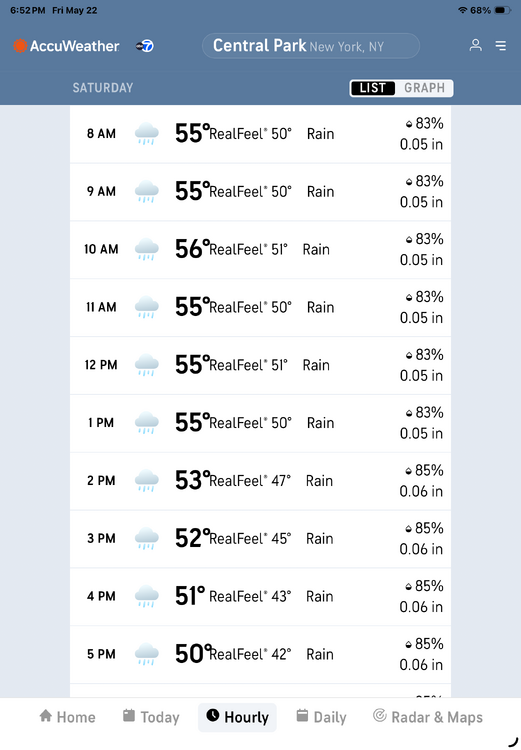The image size is (521, 750).
Task: Open the hamburger menu icon
Action: pyautogui.click(x=500, y=45)
